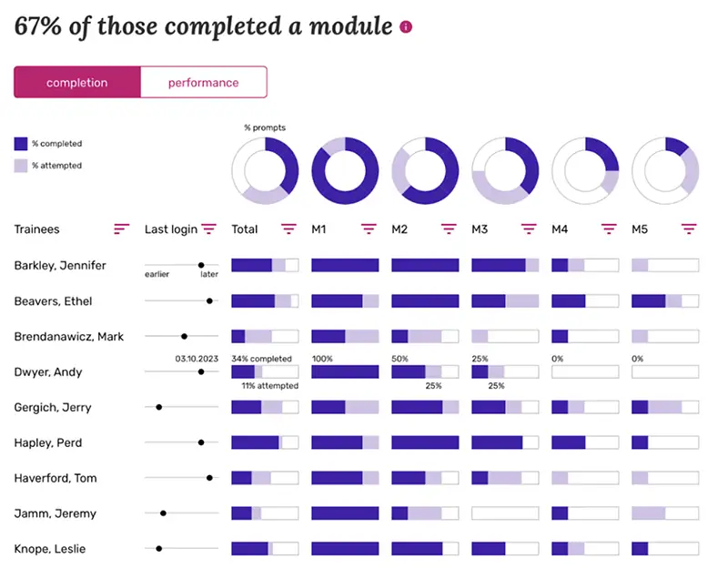Viewport: 728px width, 569px height.
Task: Filter the Total column
Action: point(288,229)
